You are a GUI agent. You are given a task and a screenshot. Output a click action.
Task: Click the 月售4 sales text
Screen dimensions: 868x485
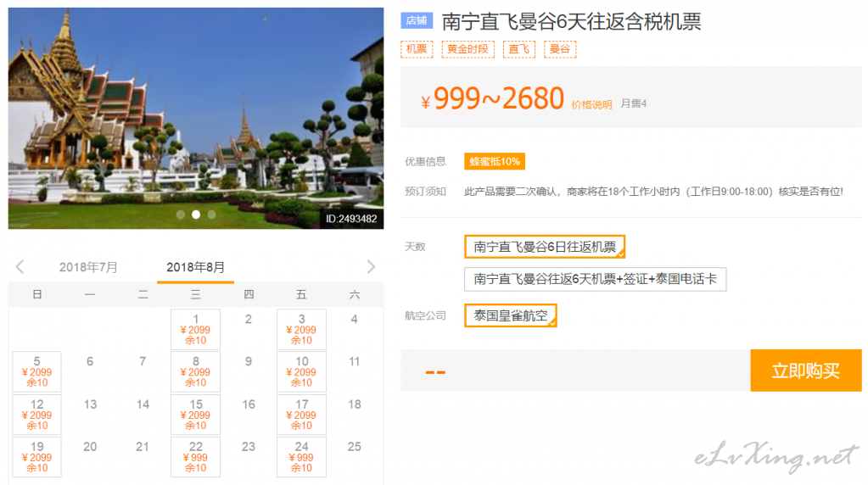[x=633, y=103]
